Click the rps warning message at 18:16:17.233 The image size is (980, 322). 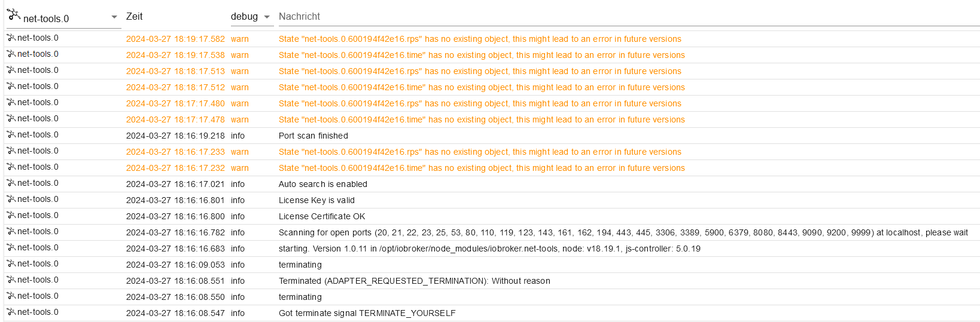(x=480, y=152)
